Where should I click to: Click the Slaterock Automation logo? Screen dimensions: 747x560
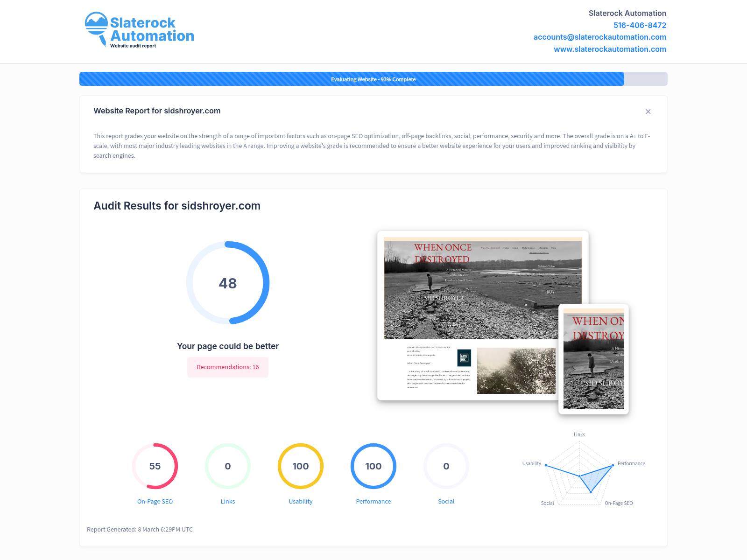(139, 30)
